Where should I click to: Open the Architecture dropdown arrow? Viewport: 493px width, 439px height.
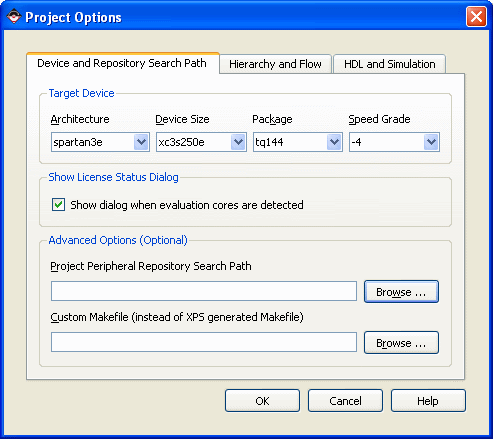(141, 142)
